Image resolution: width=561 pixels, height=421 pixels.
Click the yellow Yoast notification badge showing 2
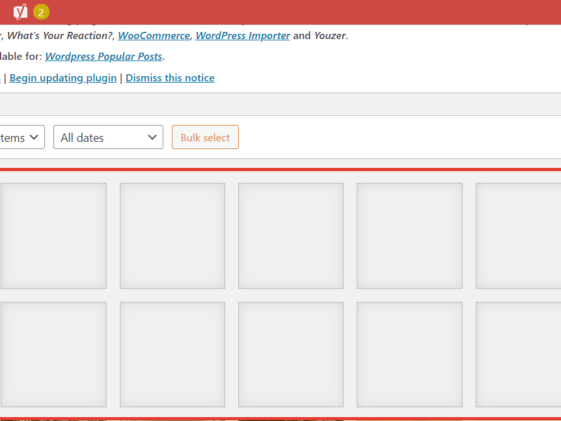[41, 13]
